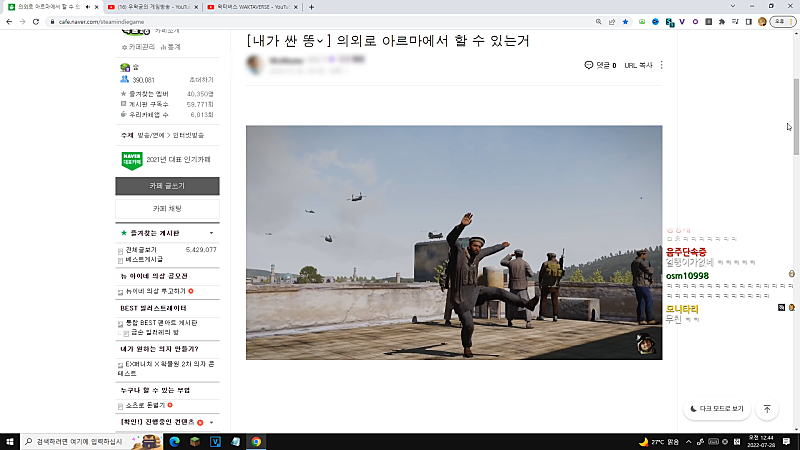Click the post author's profile avatar
Image resolution: width=800 pixels, height=450 pixels.
255,64
